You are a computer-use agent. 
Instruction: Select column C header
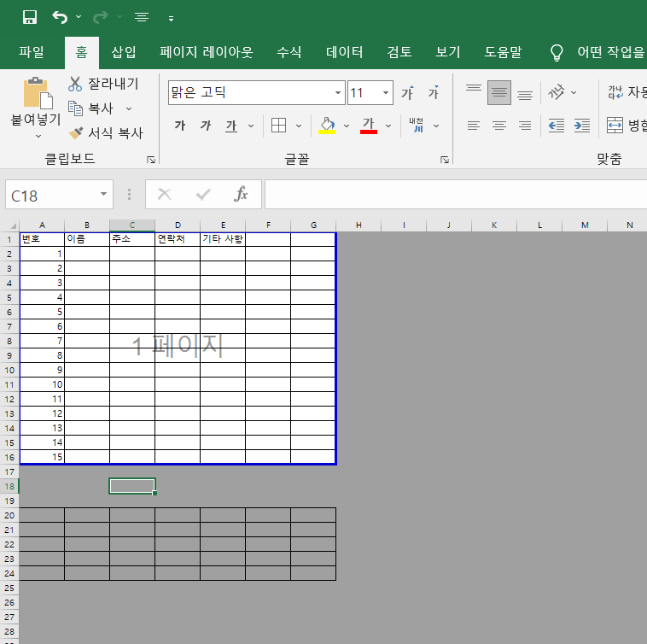click(x=132, y=225)
